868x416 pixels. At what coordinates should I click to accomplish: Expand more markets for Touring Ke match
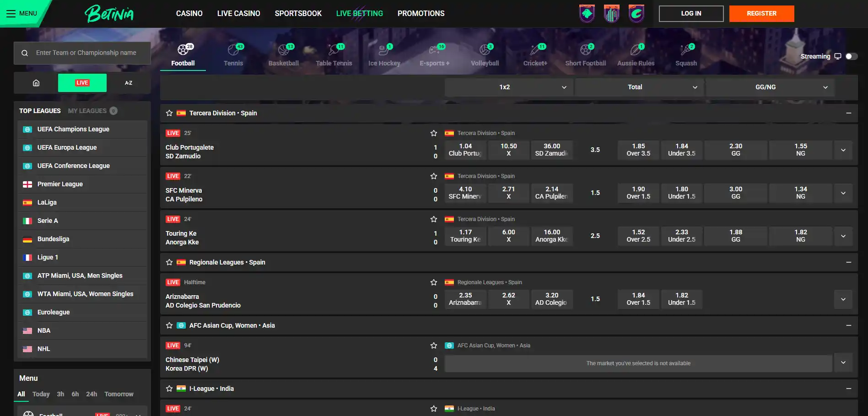[843, 236]
